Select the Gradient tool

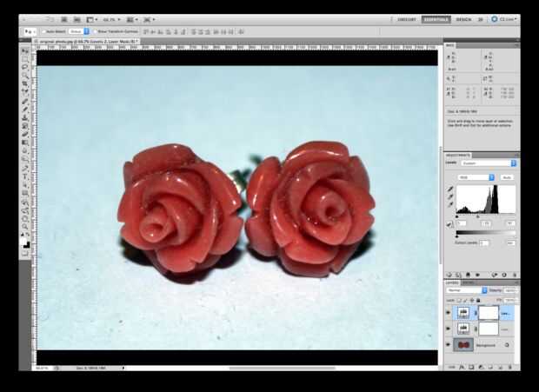(x=25, y=143)
